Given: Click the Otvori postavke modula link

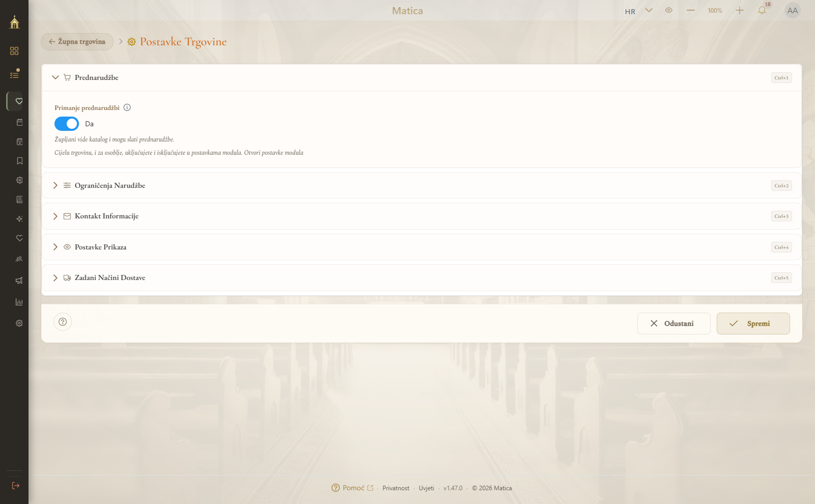Looking at the screenshot, I should tap(274, 153).
